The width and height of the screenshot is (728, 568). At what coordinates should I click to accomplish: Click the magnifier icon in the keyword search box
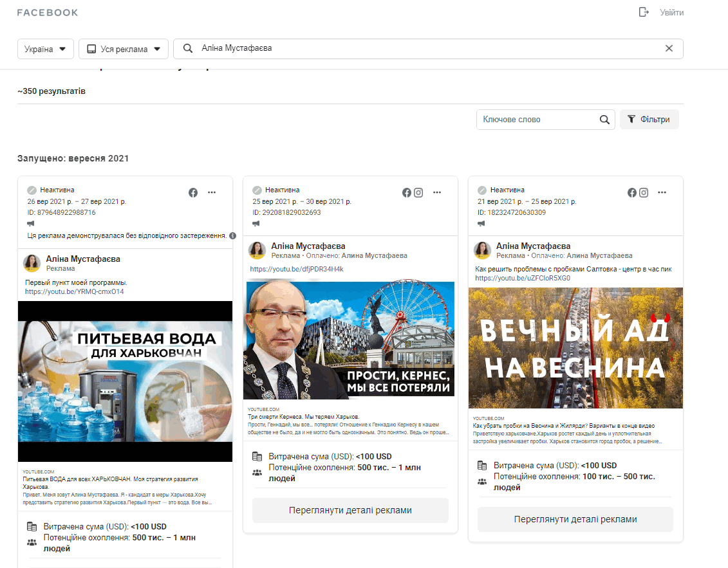point(604,120)
